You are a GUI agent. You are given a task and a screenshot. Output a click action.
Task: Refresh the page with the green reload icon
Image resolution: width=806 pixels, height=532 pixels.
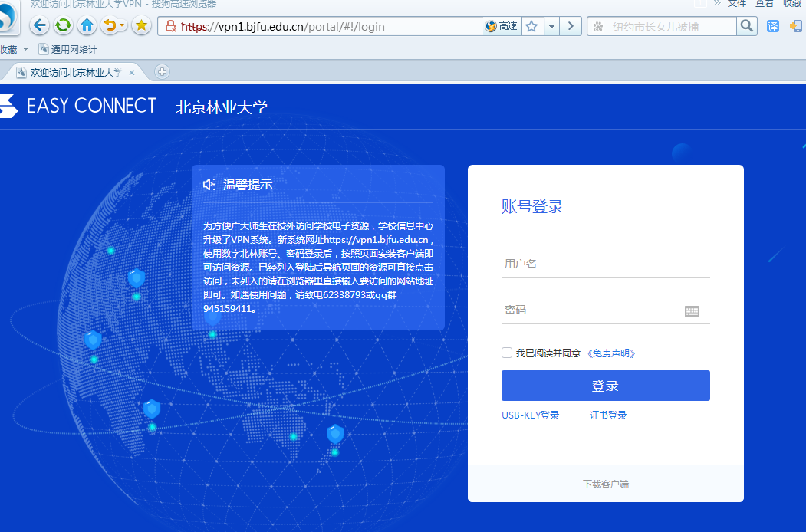pyautogui.click(x=64, y=25)
